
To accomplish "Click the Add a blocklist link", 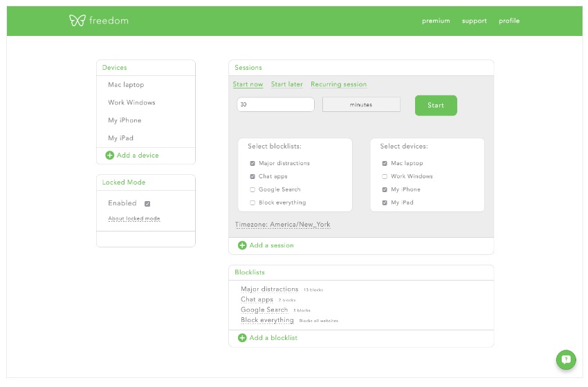I will (273, 338).
